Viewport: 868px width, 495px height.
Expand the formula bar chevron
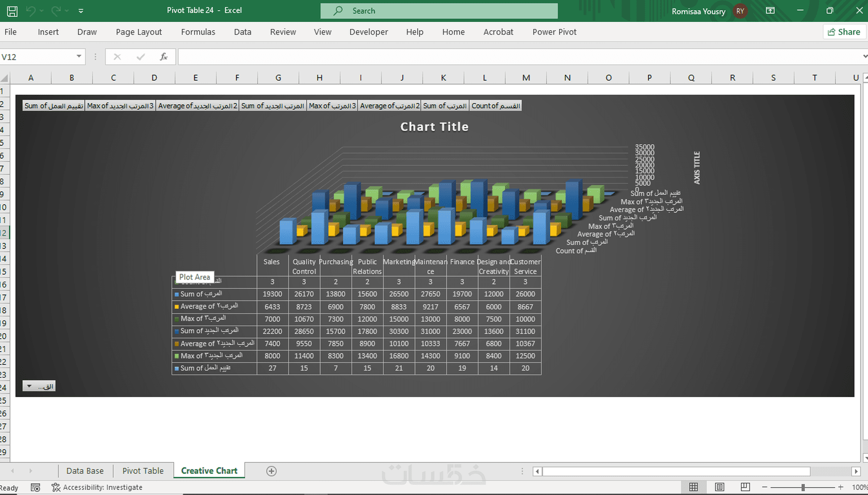pos(864,57)
